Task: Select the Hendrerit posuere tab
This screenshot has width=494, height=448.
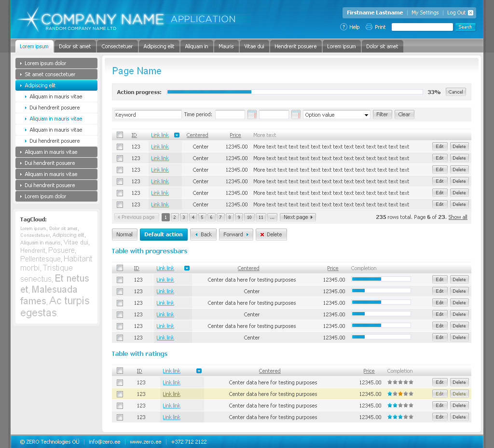Action: [x=296, y=46]
